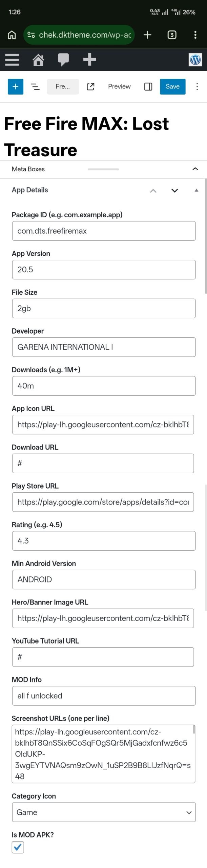Open the admin hamburger menu icon
This screenshot has height=868, width=207.
point(12,60)
